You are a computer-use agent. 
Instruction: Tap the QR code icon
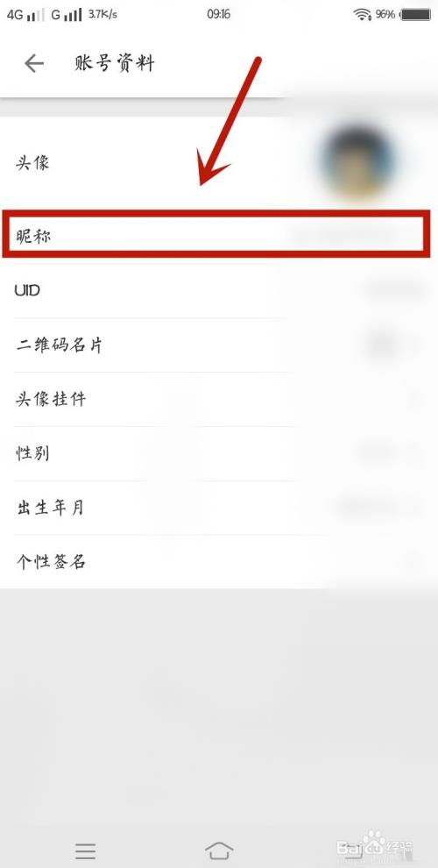[x=383, y=345]
